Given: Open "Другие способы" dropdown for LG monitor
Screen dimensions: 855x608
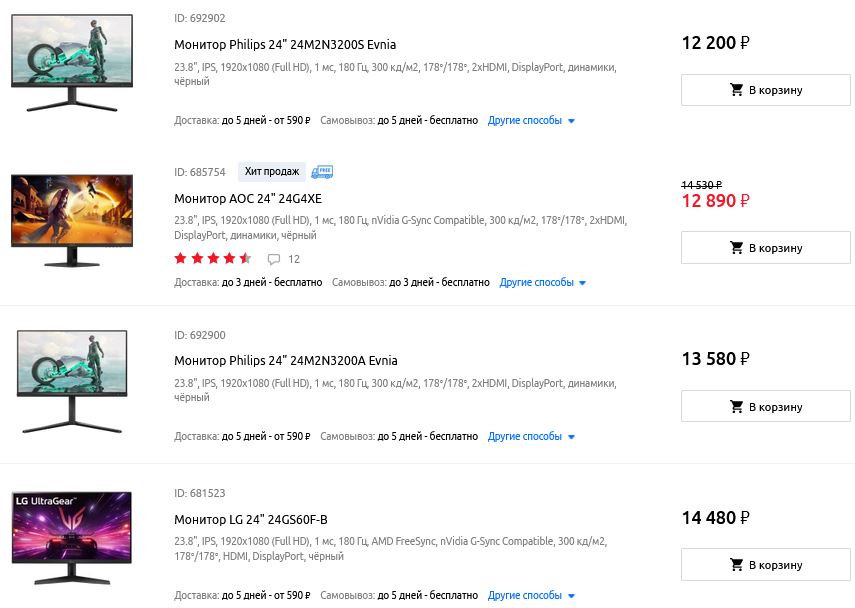Looking at the screenshot, I should coord(532,596).
